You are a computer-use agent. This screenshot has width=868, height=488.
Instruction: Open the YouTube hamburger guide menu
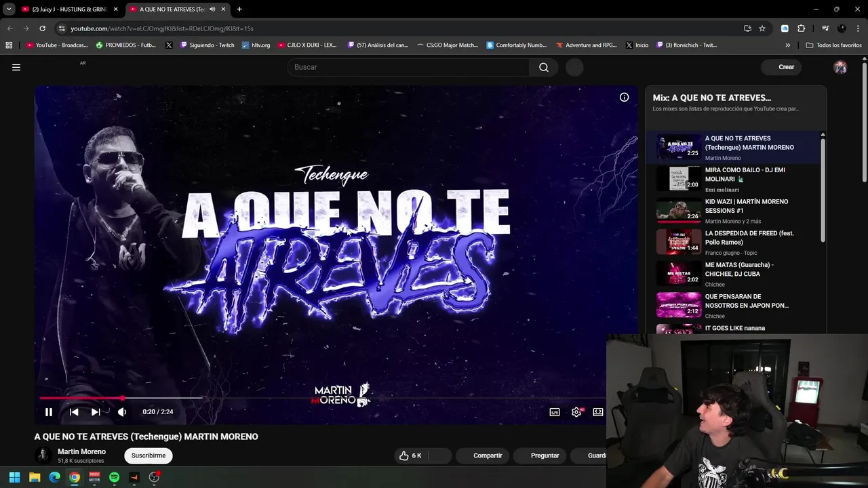pos(16,67)
